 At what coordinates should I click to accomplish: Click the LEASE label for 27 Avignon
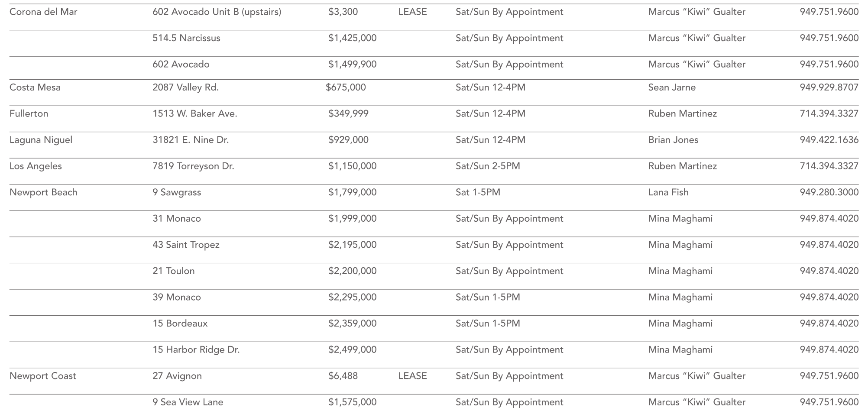click(412, 376)
